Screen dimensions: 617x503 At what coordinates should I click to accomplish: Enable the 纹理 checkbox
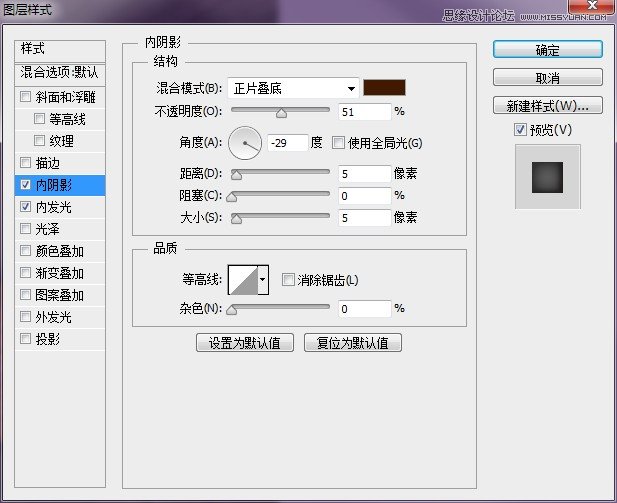coord(39,141)
